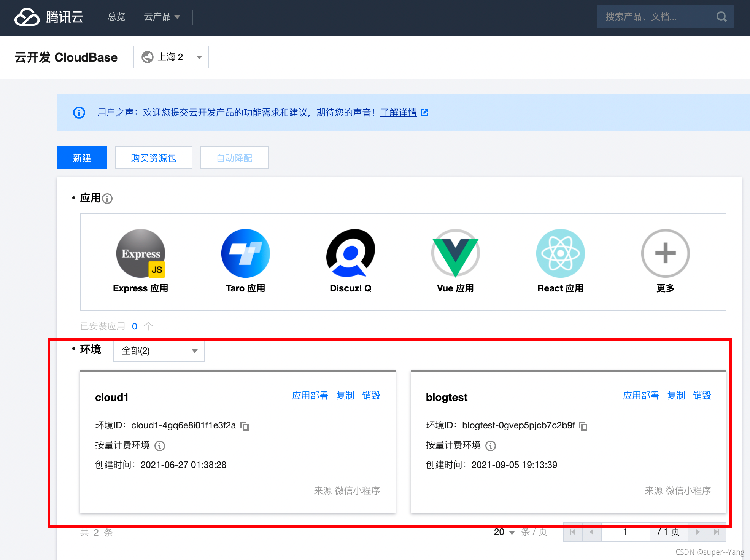The image size is (750, 560).
Task: Click the Tencent Cloud logo
Action: click(x=49, y=17)
